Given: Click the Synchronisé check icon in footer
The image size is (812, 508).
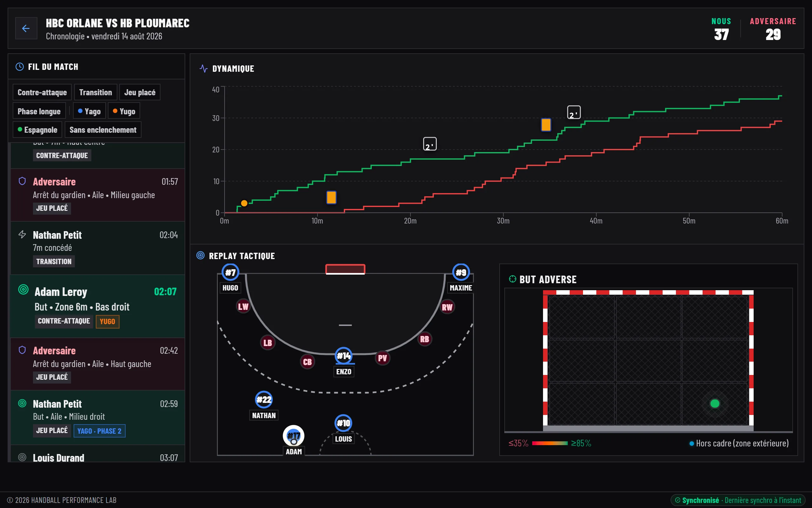Looking at the screenshot, I should (678, 500).
